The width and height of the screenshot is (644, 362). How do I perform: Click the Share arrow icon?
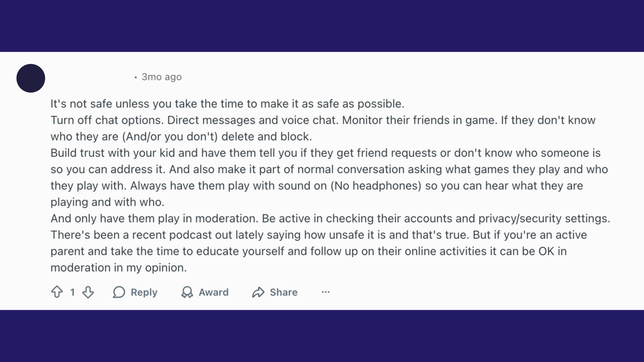258,292
